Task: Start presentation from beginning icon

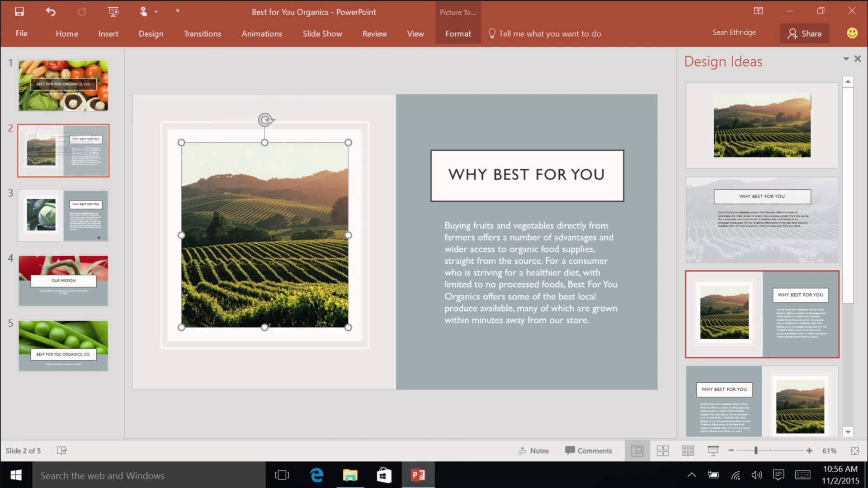Action: click(113, 12)
